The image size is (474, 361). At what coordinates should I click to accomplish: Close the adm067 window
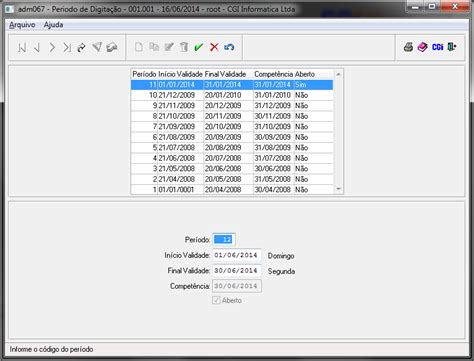[454, 6]
